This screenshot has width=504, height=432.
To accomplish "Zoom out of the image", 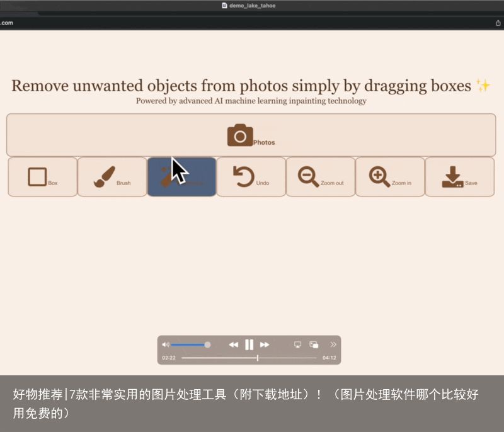I will tap(321, 177).
